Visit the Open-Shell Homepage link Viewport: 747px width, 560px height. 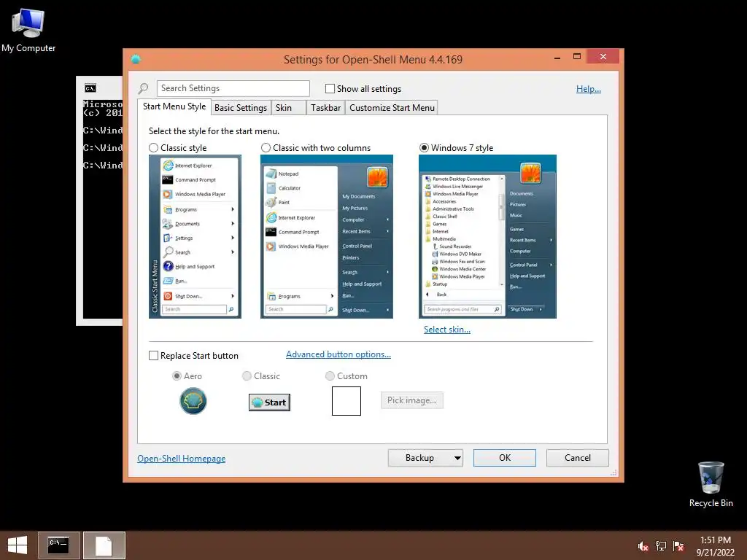point(182,459)
